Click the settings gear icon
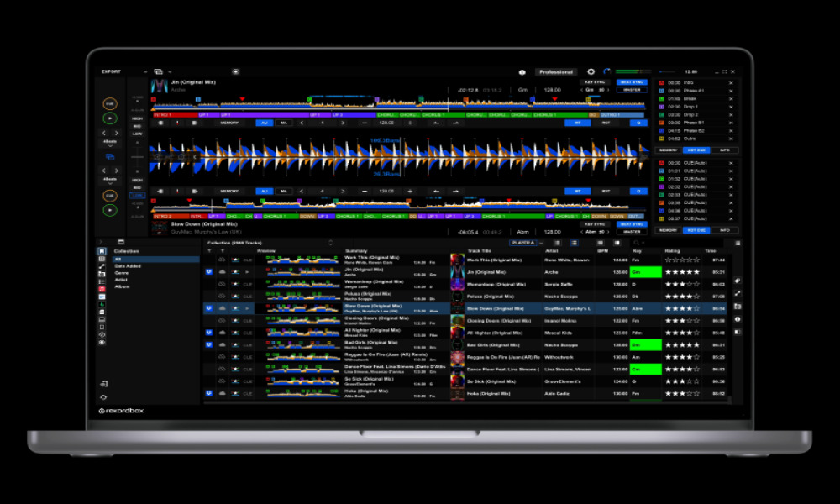This screenshot has height=504, width=840. (x=591, y=72)
